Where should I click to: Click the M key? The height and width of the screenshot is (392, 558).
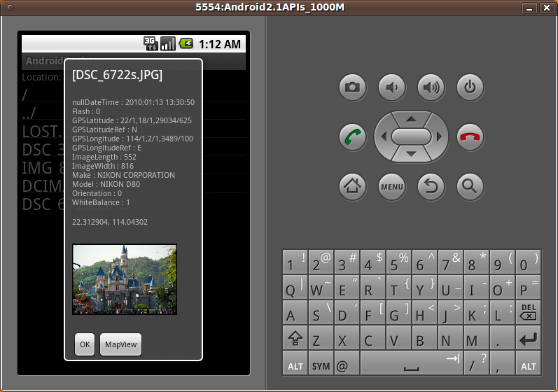click(476, 338)
